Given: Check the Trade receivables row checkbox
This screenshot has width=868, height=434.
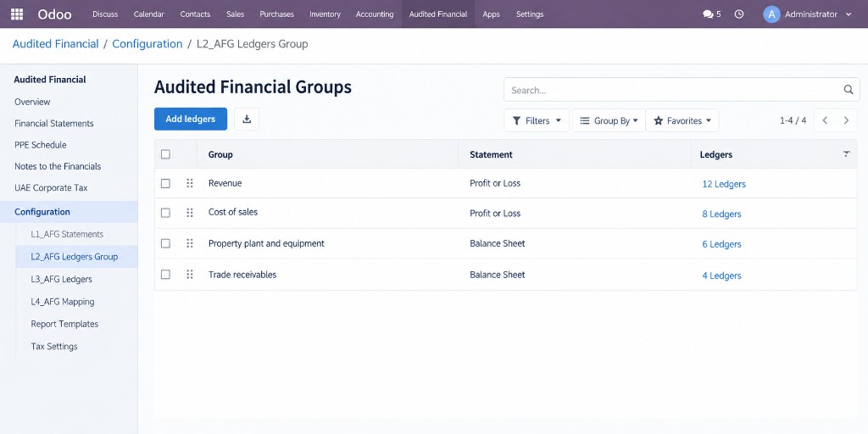Looking at the screenshot, I should point(165,275).
